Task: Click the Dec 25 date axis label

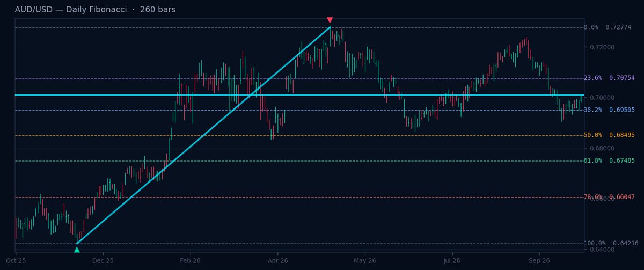Action: click(x=103, y=261)
